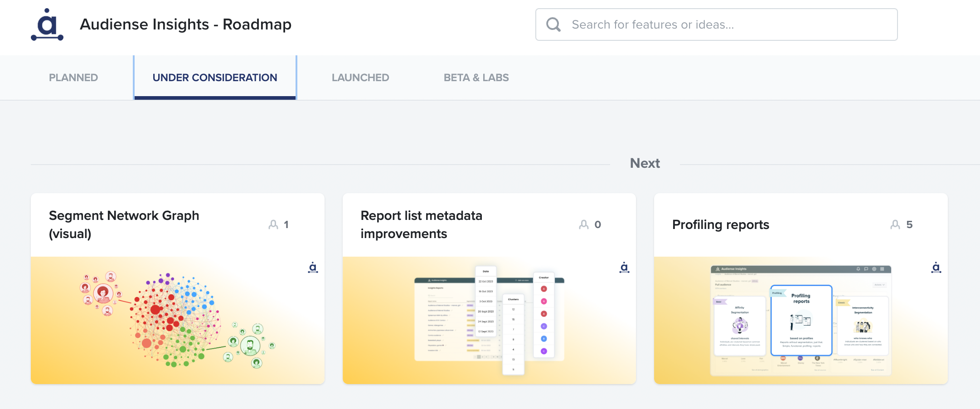Open the 'Report list metadata improvements' card title
This screenshot has height=409, width=980.
(422, 224)
